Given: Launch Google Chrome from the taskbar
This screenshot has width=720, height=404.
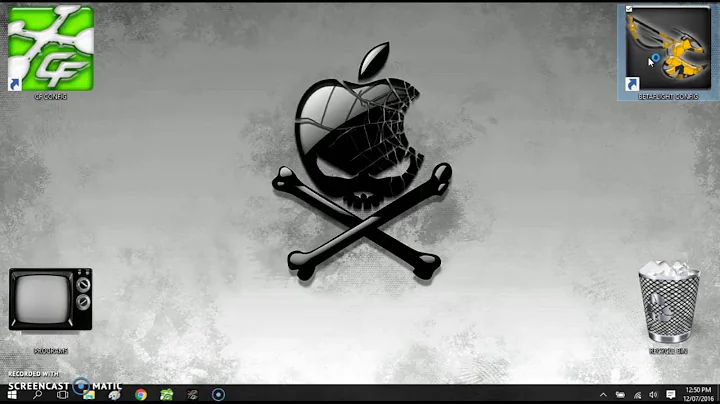Looking at the screenshot, I should click(141, 395).
